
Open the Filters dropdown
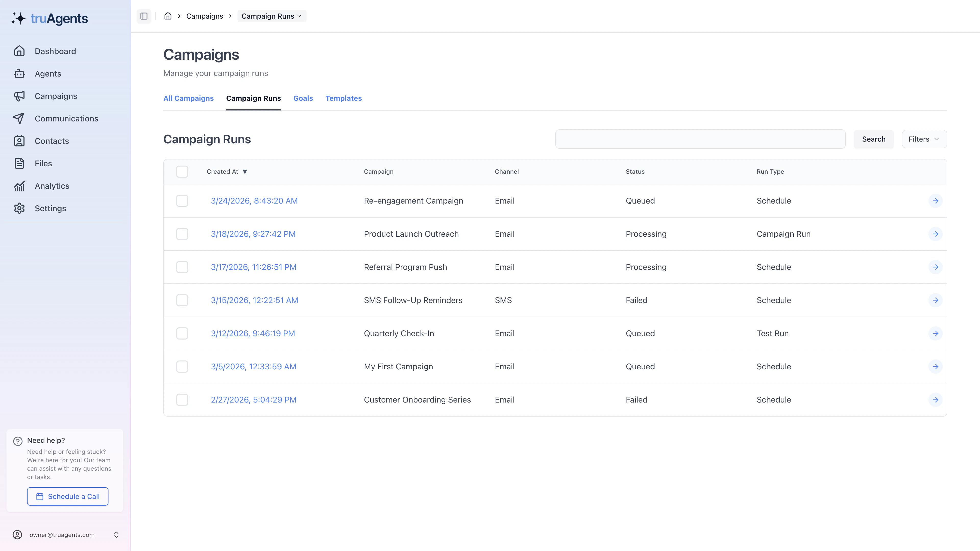point(924,139)
